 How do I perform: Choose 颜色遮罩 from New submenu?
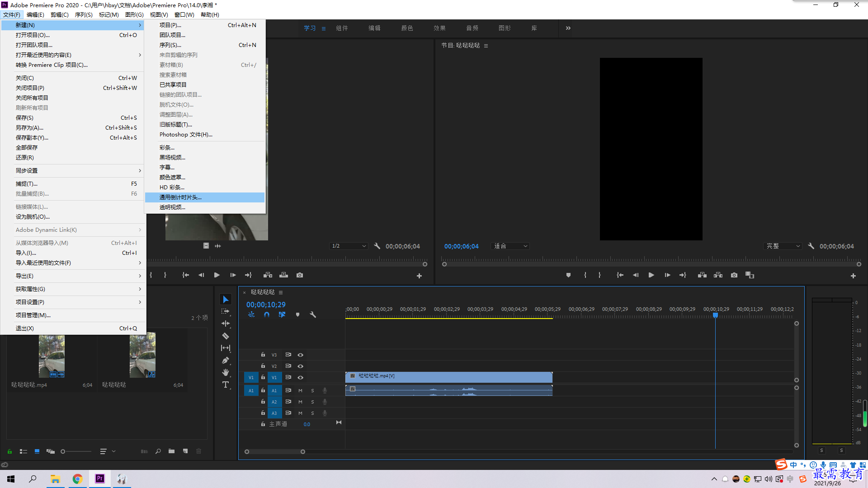tap(205, 178)
